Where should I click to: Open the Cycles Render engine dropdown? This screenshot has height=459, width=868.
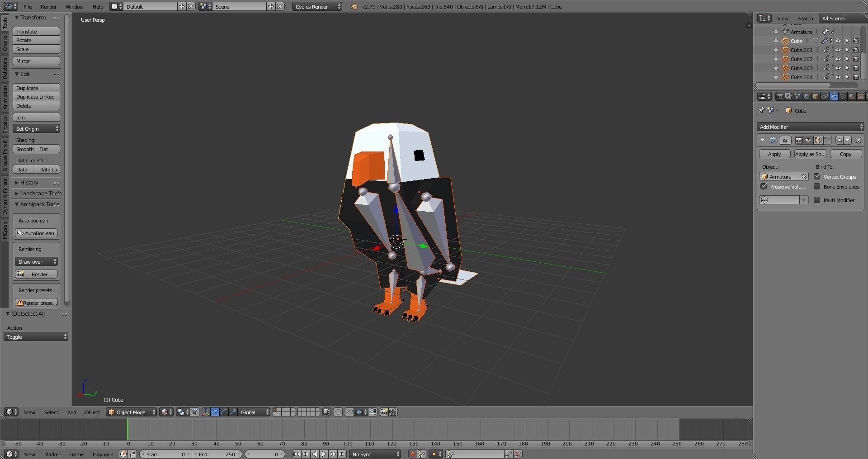tap(317, 6)
